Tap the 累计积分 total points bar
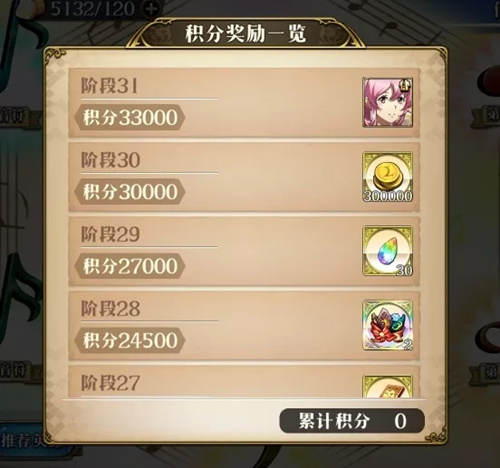This screenshot has height=468, width=500. tap(352, 421)
